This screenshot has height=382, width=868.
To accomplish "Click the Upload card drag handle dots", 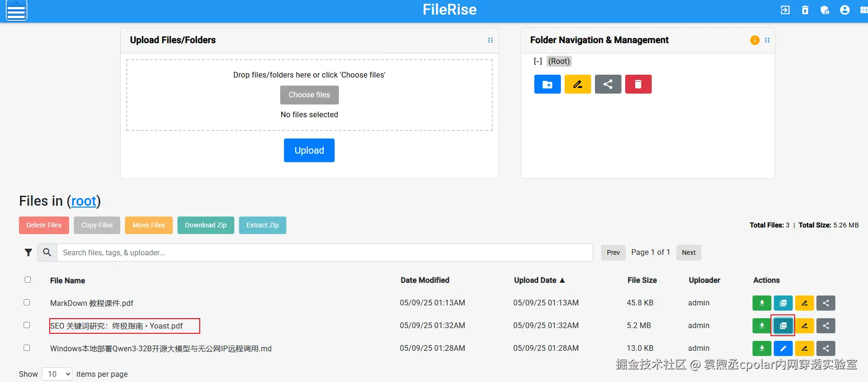I will [x=490, y=40].
